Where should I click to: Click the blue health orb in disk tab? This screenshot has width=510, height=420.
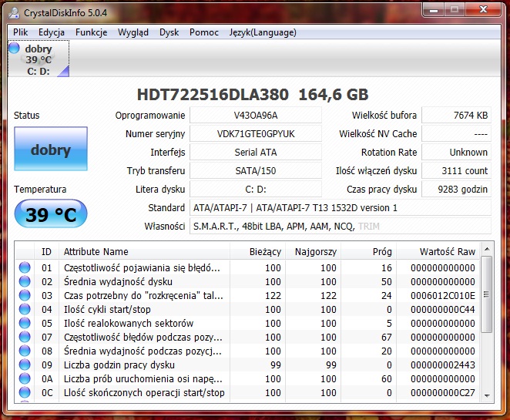(x=14, y=48)
